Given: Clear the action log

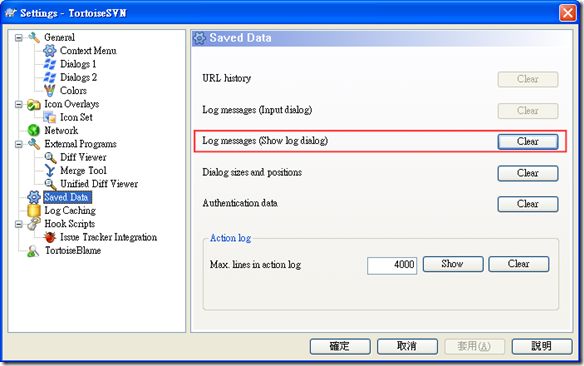Looking at the screenshot, I should pos(518,264).
